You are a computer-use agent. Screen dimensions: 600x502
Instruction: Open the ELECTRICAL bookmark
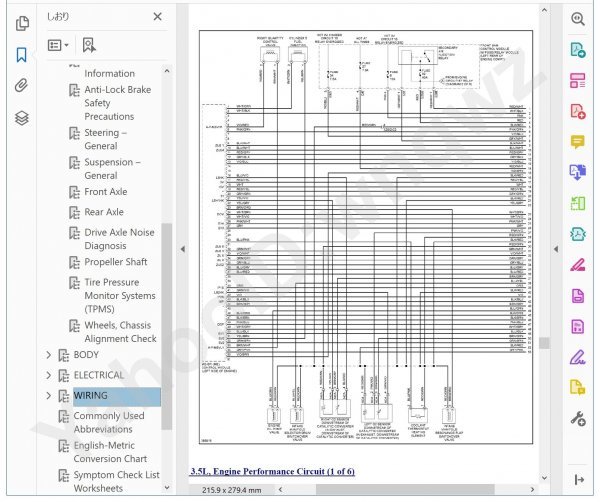coord(99,375)
